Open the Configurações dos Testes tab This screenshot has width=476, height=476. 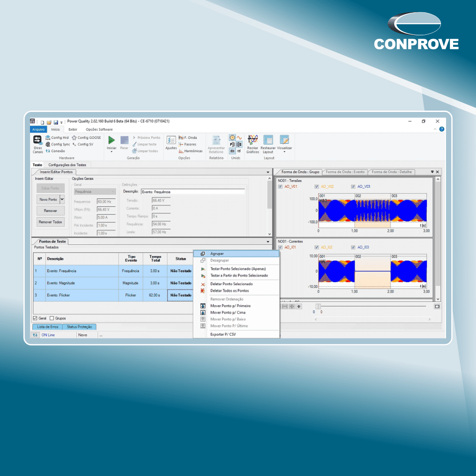[x=67, y=165]
